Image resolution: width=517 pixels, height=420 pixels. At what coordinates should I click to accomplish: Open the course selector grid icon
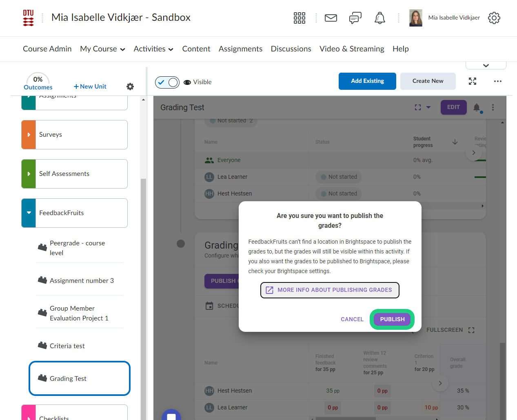click(299, 18)
